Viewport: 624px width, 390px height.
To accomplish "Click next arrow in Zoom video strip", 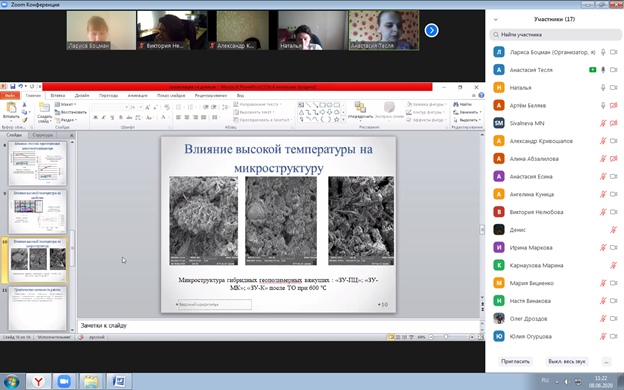I will click(x=431, y=30).
